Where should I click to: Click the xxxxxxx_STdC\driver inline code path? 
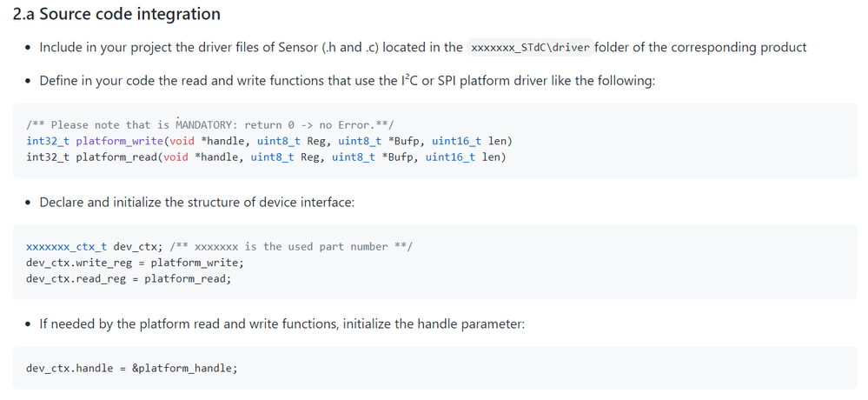530,48
